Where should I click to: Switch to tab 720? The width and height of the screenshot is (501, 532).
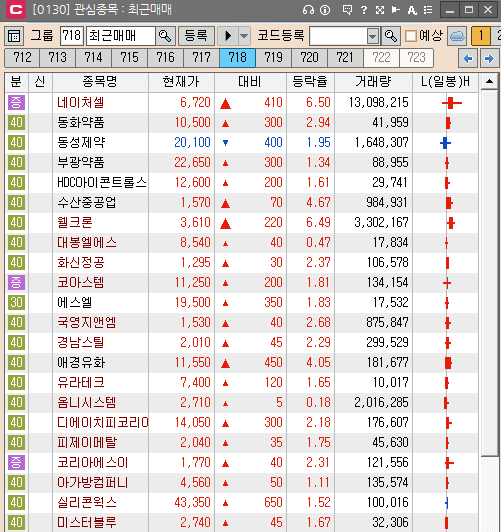[309, 58]
